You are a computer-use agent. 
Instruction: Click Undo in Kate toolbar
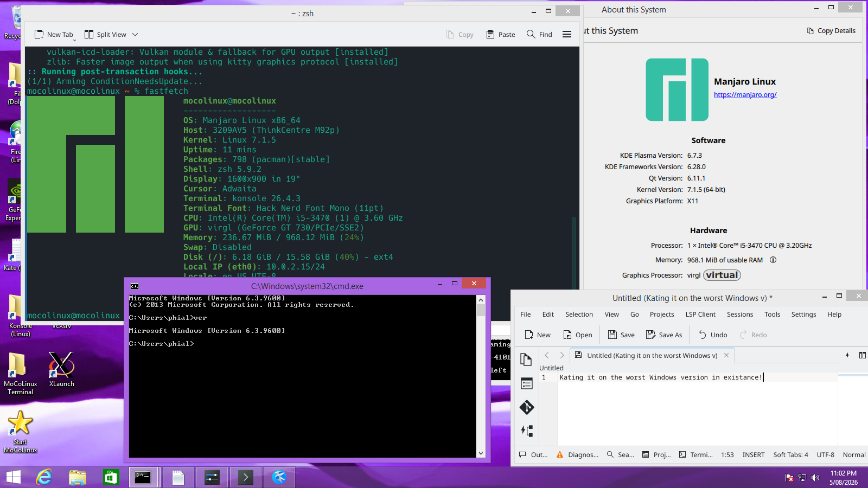coord(713,335)
